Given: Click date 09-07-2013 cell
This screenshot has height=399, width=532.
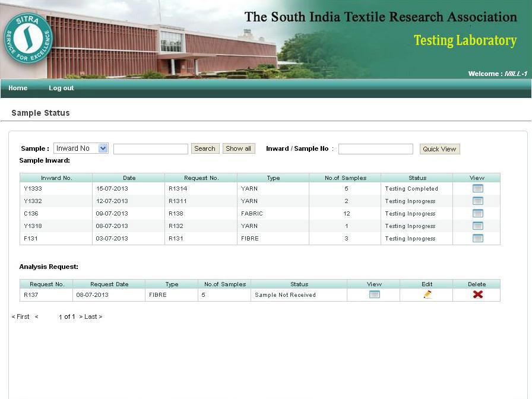Looking at the screenshot, I should click(x=128, y=213).
